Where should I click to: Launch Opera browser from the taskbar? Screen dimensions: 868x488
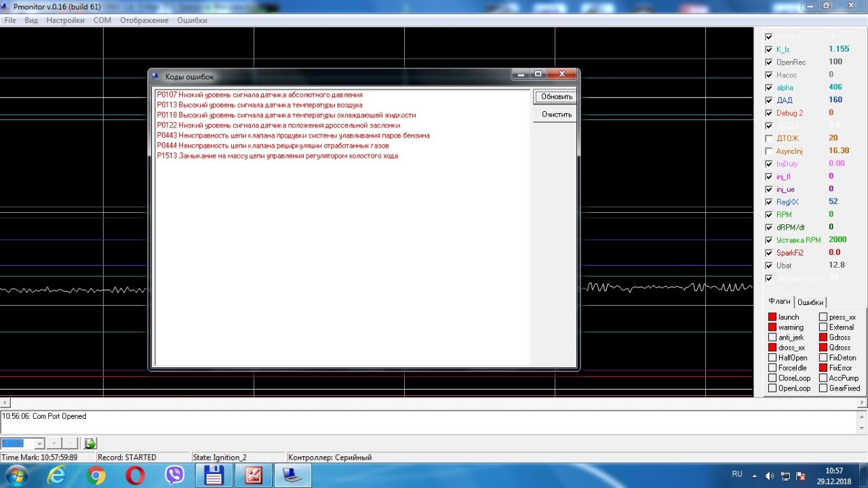click(x=135, y=476)
